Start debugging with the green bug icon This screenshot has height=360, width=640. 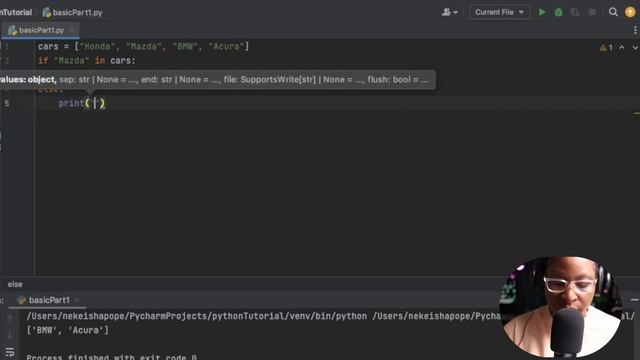point(559,12)
